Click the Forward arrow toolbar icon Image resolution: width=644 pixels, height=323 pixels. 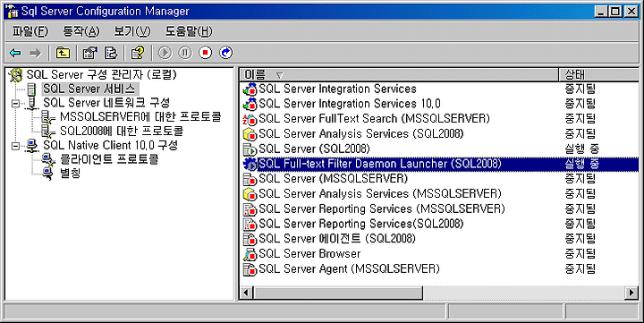pyautogui.click(x=36, y=53)
